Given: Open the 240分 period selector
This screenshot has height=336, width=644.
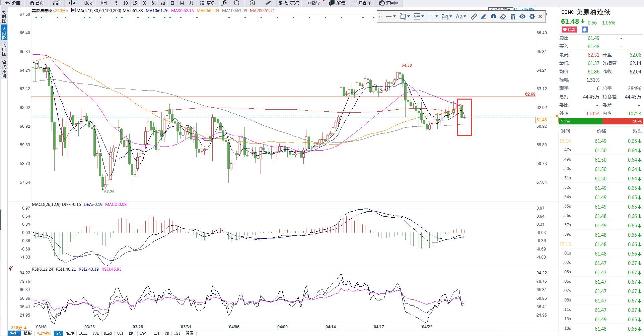Looking at the screenshot, I should coord(19,327).
